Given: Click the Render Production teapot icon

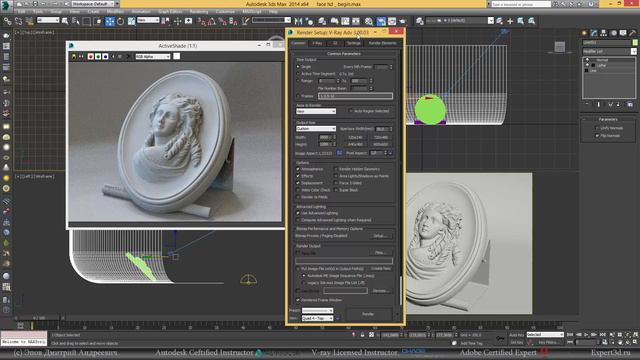Looking at the screenshot, I should (x=402, y=21).
